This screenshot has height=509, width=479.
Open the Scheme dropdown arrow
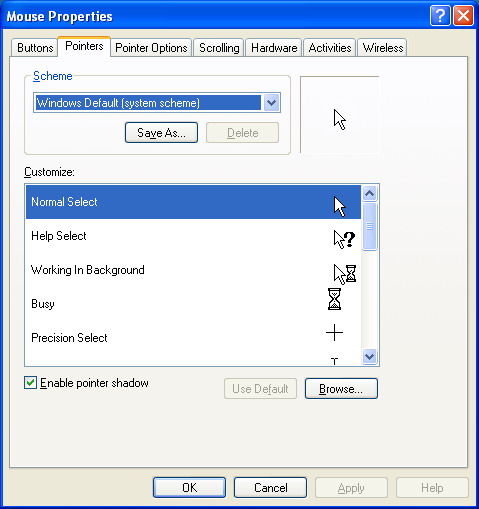coord(272,103)
